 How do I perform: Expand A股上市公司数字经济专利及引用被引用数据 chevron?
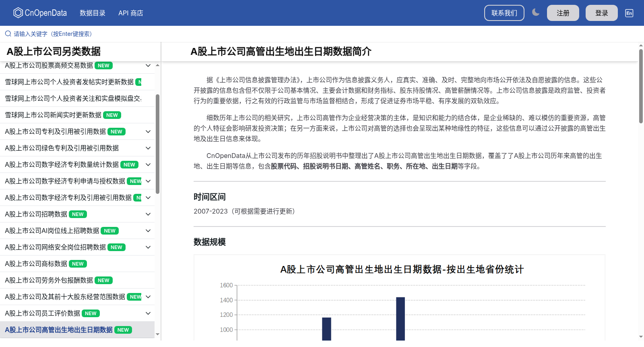pos(148,197)
